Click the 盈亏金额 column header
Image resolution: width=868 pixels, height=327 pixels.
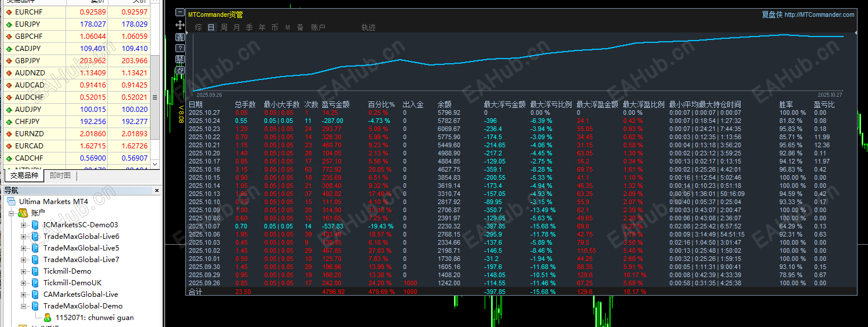coord(336,105)
